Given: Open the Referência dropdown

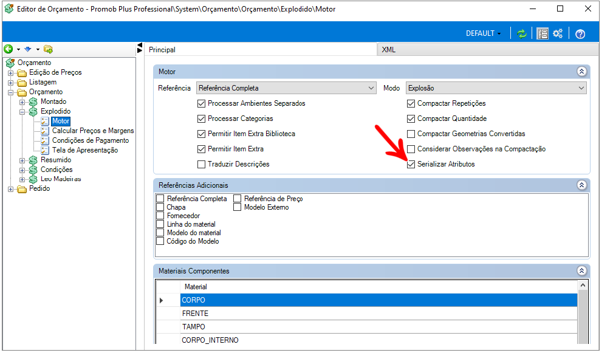Looking at the screenshot, I should (286, 88).
